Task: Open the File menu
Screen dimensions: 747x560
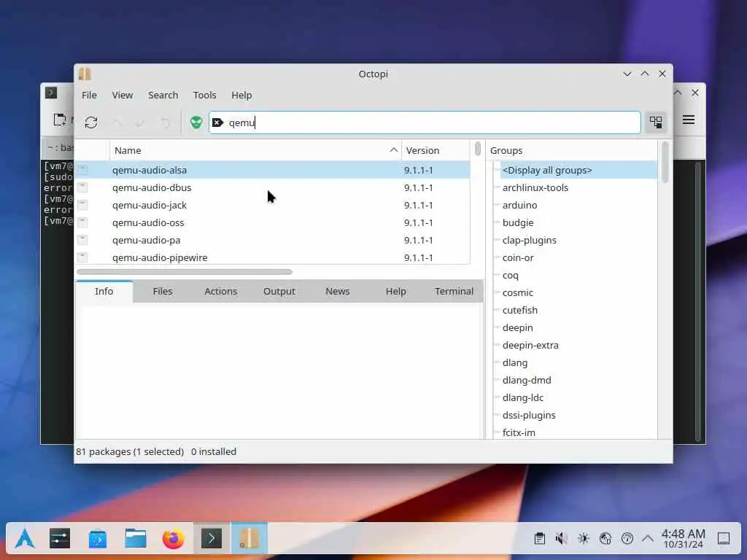Action: coord(89,96)
